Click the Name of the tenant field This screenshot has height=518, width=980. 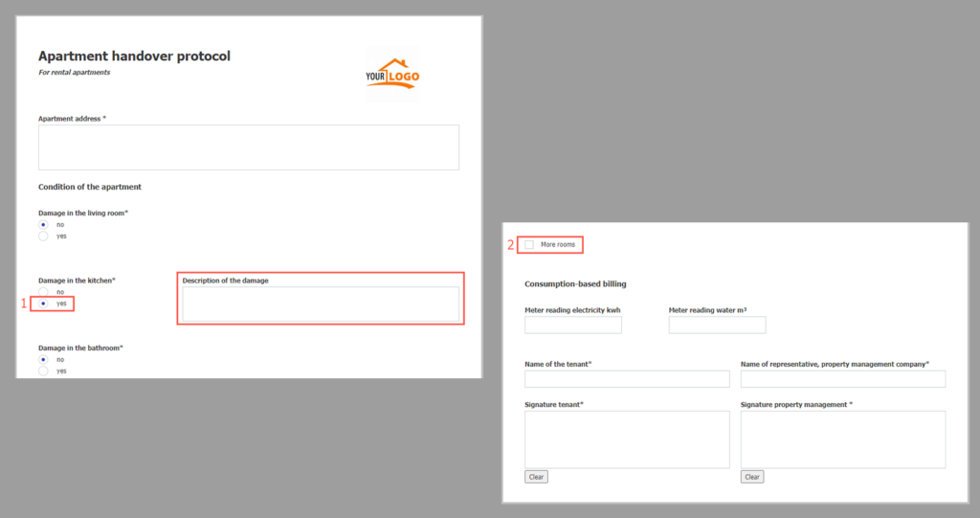627,378
